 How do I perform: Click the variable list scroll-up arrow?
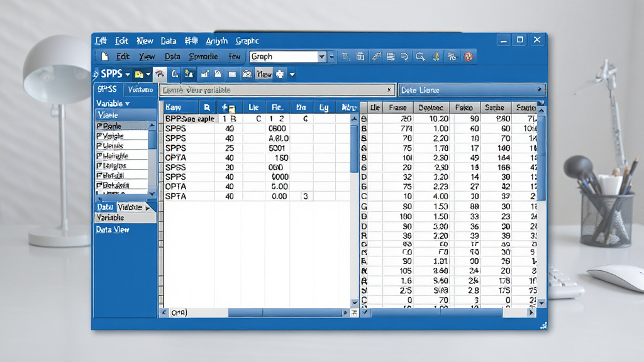click(x=152, y=125)
